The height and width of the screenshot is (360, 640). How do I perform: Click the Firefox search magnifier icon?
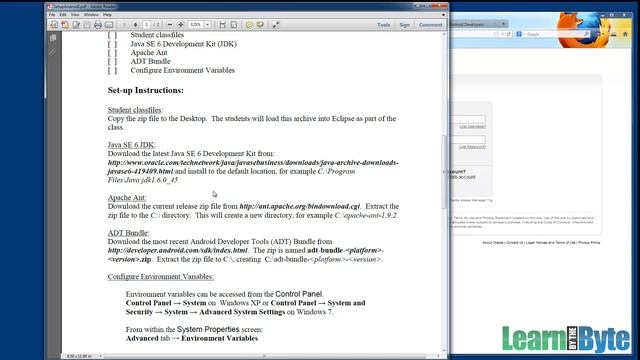(x=587, y=34)
